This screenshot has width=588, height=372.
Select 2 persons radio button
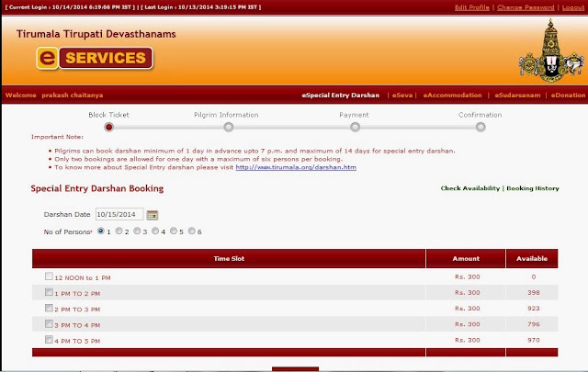[x=119, y=231]
